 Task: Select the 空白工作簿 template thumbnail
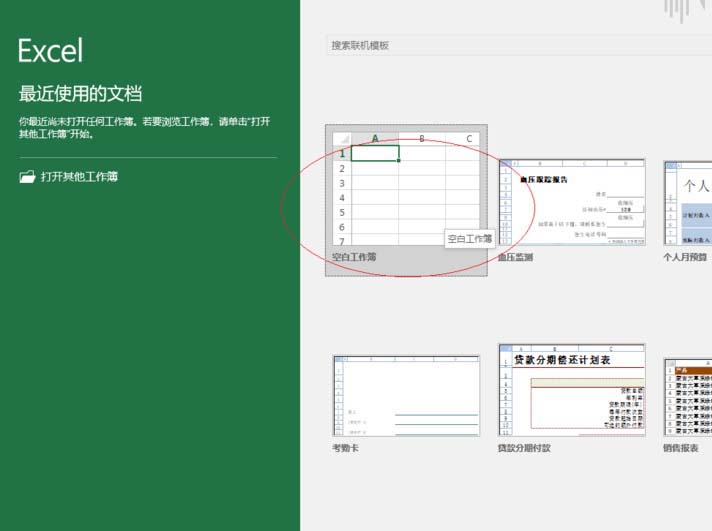tap(406, 188)
